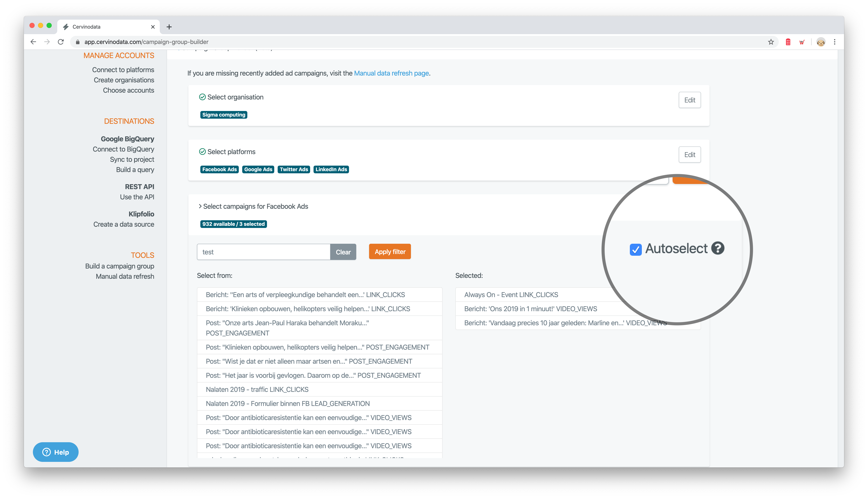The image size is (868, 499).
Task: Open the red cart extension icon
Action: pyautogui.click(x=801, y=42)
